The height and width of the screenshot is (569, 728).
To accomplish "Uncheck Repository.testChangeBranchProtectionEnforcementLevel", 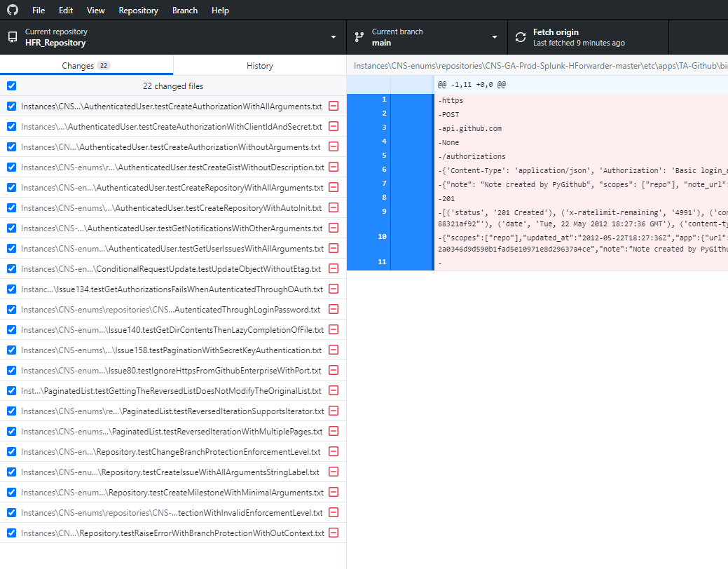I will click(11, 451).
